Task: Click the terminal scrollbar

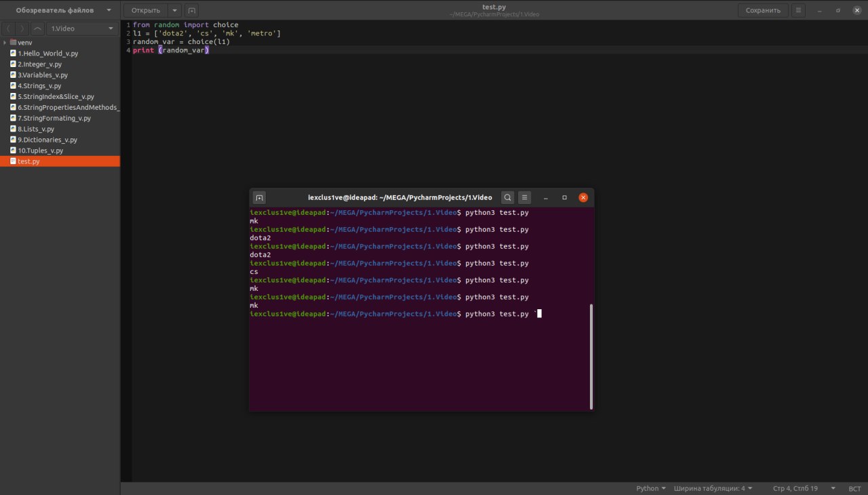Action: coord(591,356)
